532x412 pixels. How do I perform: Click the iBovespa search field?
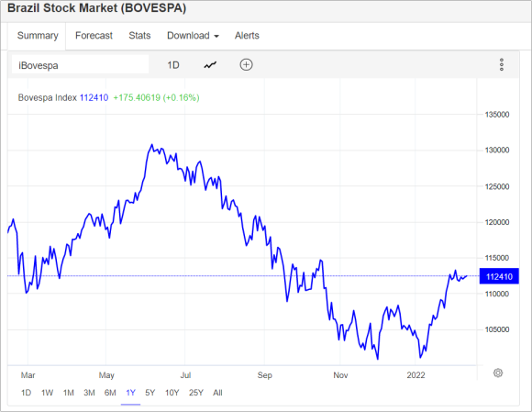[80, 64]
